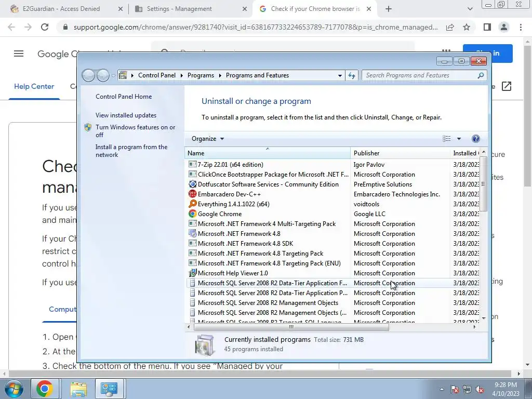Open the Windows Start orb
532x399 pixels.
(14, 389)
